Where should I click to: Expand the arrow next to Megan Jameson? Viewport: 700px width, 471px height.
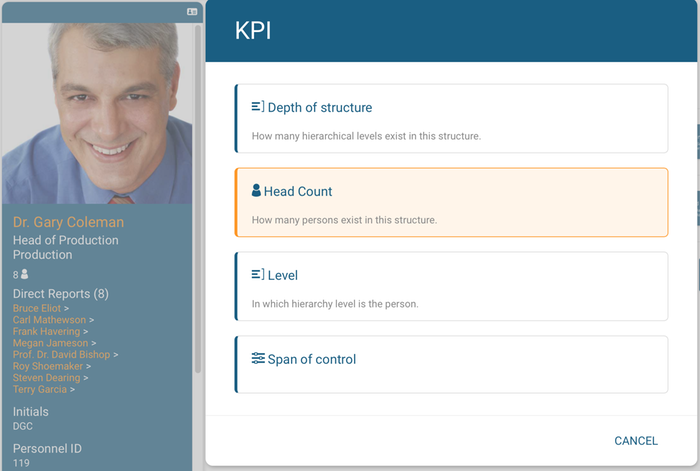tap(93, 343)
